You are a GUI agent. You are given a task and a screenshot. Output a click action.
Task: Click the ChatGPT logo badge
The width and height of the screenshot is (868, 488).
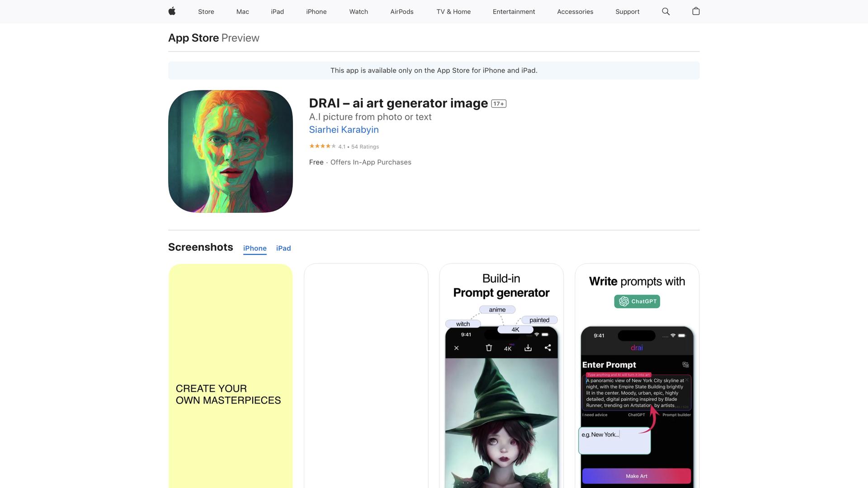click(637, 301)
